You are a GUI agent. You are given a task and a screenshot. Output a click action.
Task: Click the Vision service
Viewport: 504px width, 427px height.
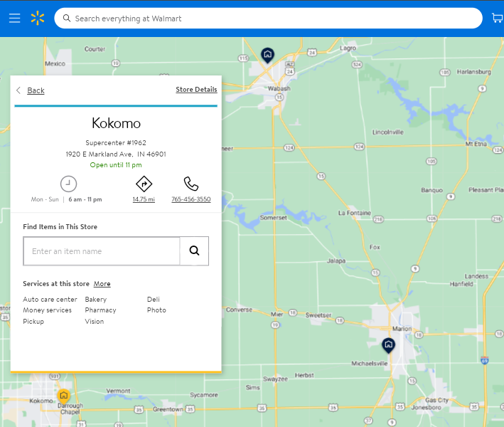[94, 322]
